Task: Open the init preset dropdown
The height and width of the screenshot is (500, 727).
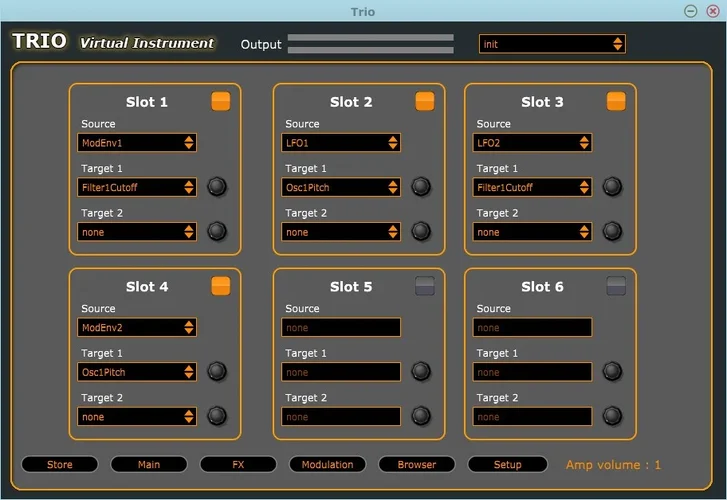Action: tap(552, 44)
